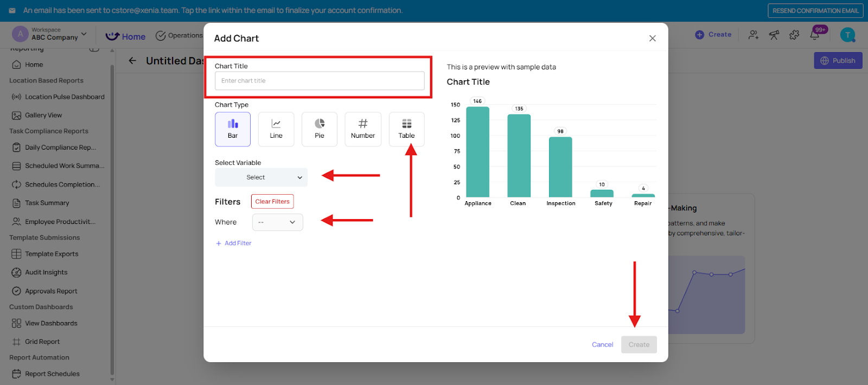
Task: Expand the Where filter dropdown
Action: pos(277,222)
